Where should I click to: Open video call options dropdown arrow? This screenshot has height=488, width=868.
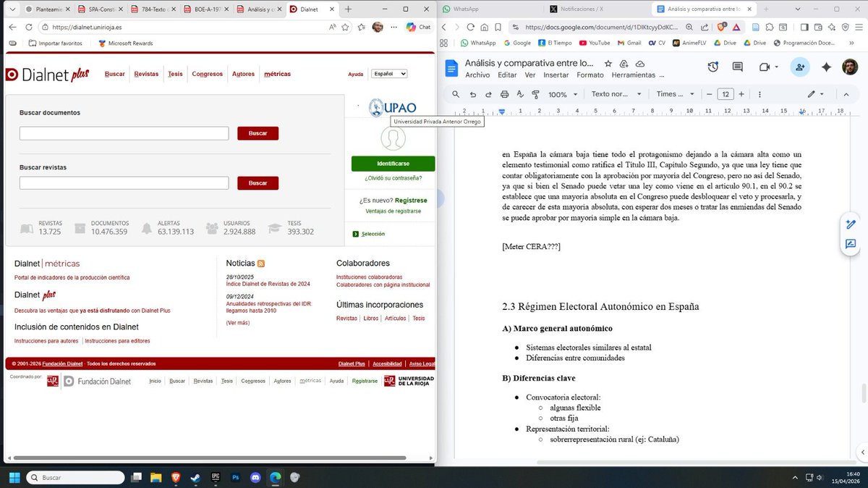coord(775,67)
